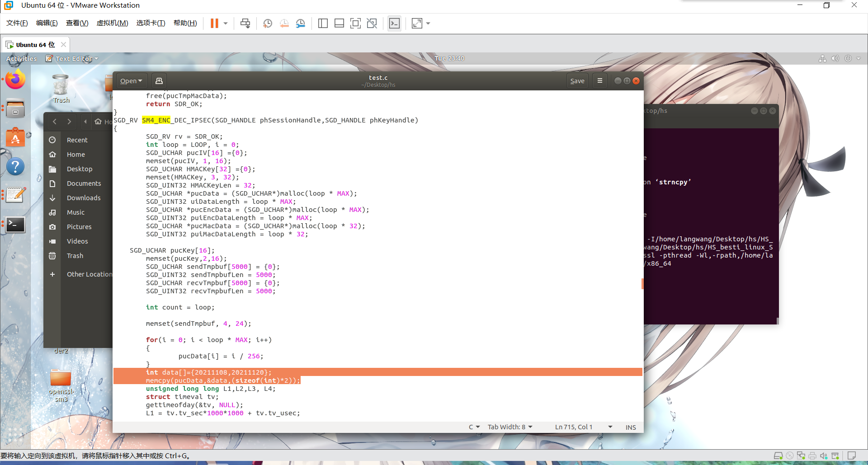This screenshot has width=868, height=465.
Task: Open the C language selector dropdown
Action: click(474, 427)
